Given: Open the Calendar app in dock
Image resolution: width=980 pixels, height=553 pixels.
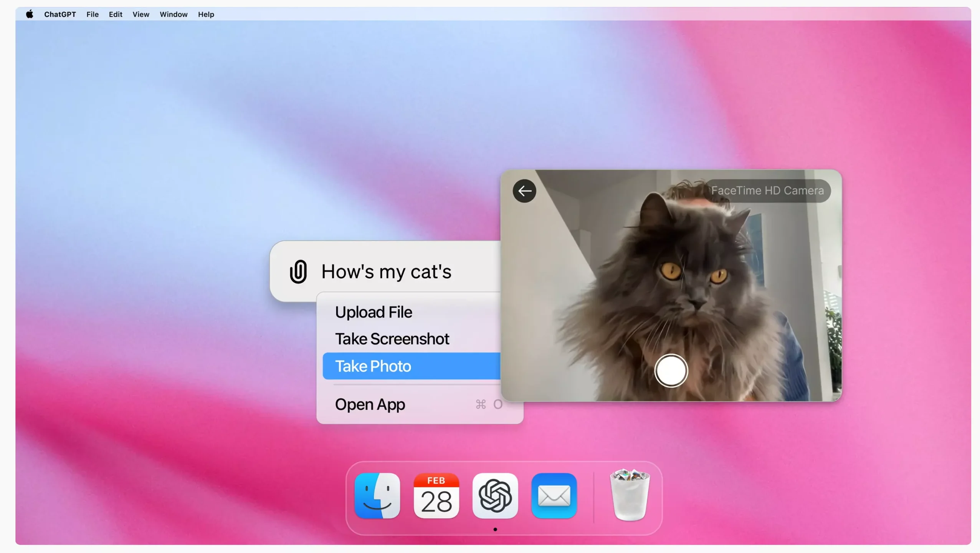Looking at the screenshot, I should pos(436,495).
